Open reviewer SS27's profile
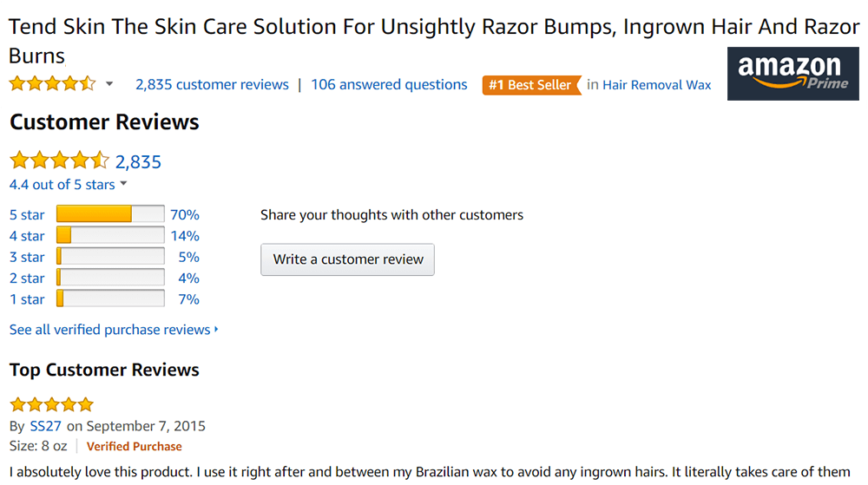This screenshot has width=868, height=485. coord(45,426)
